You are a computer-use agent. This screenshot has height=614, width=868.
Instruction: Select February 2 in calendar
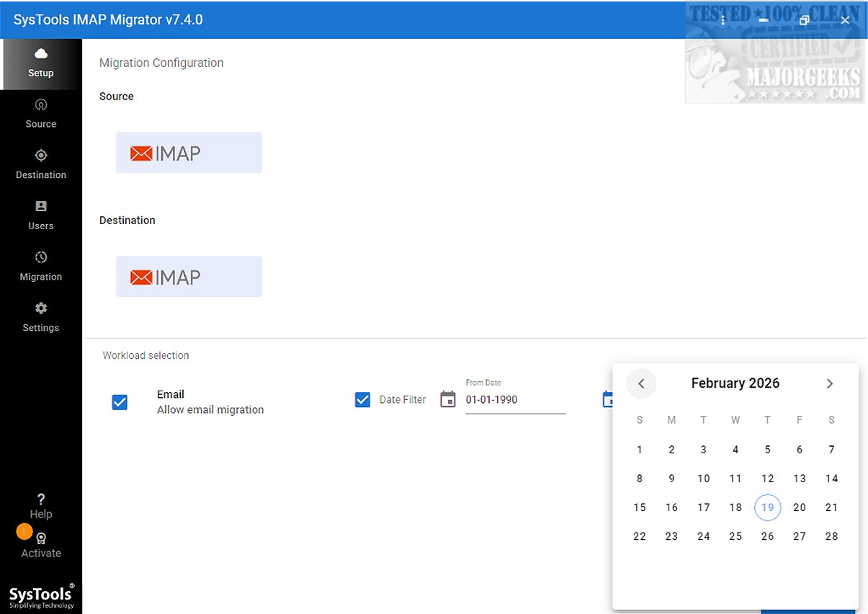click(671, 450)
